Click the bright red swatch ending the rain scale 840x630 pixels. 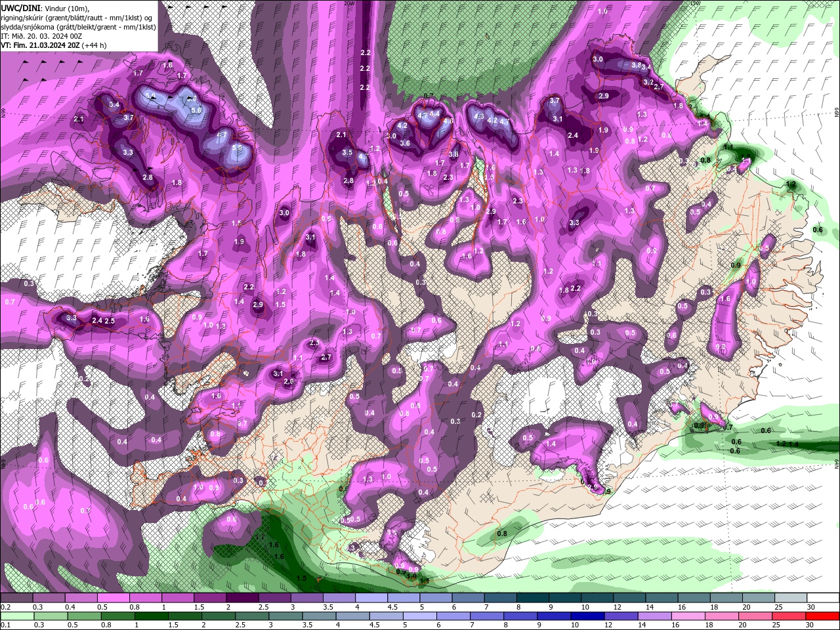click(x=824, y=616)
